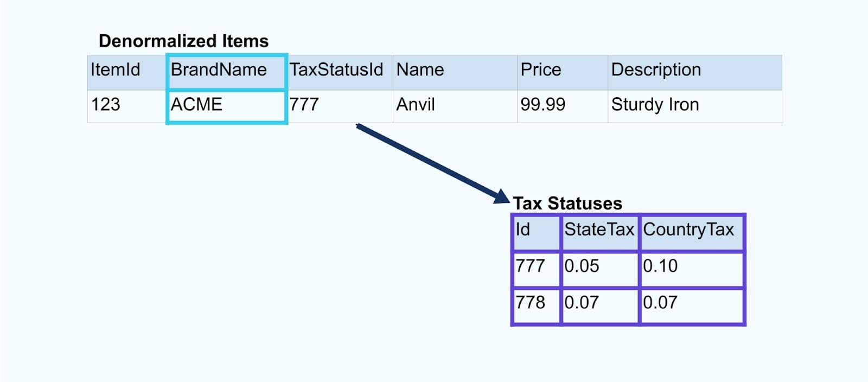Select the Price column header
The height and width of the screenshot is (382, 868).
[563, 72]
